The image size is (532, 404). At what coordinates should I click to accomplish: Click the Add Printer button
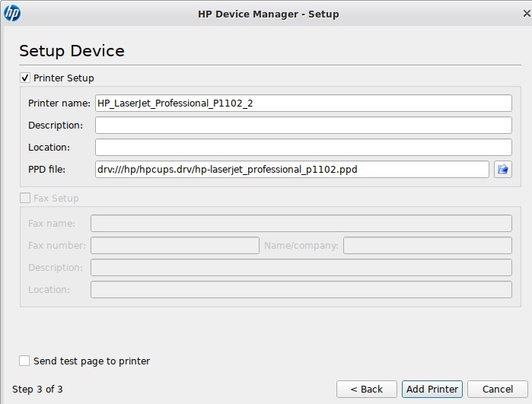coord(432,389)
